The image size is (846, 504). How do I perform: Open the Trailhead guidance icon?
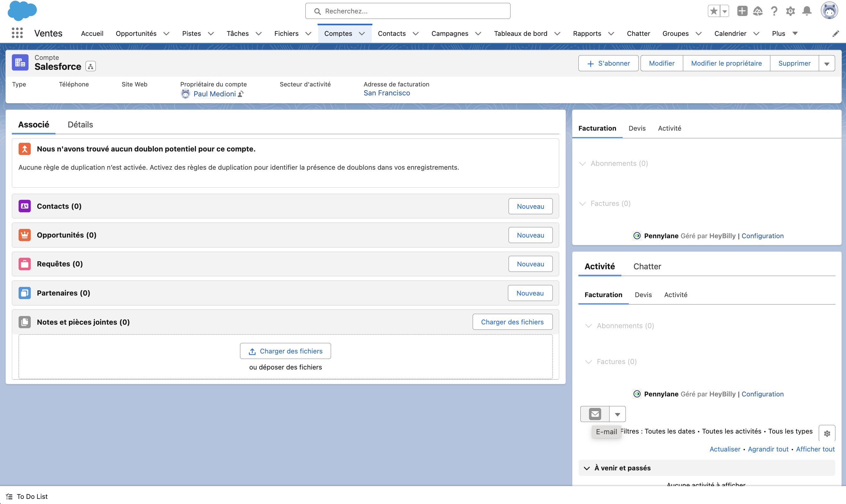click(x=758, y=11)
